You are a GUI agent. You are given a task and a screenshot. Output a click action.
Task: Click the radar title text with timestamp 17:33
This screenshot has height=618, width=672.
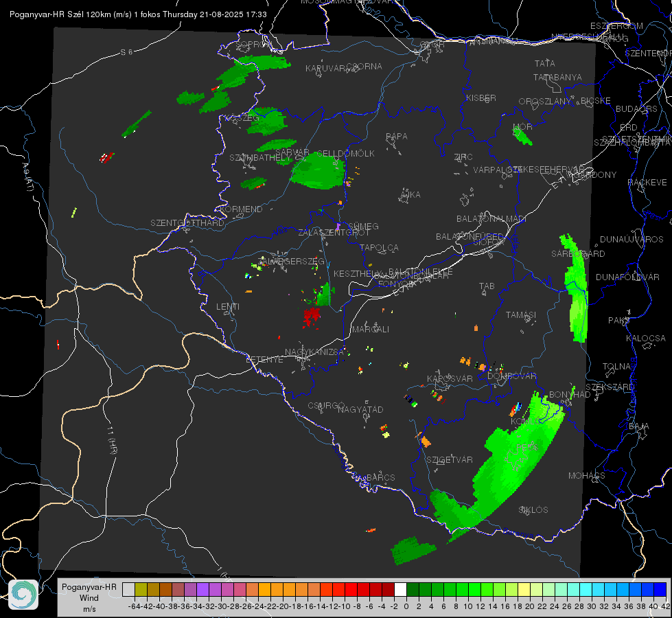(x=138, y=14)
